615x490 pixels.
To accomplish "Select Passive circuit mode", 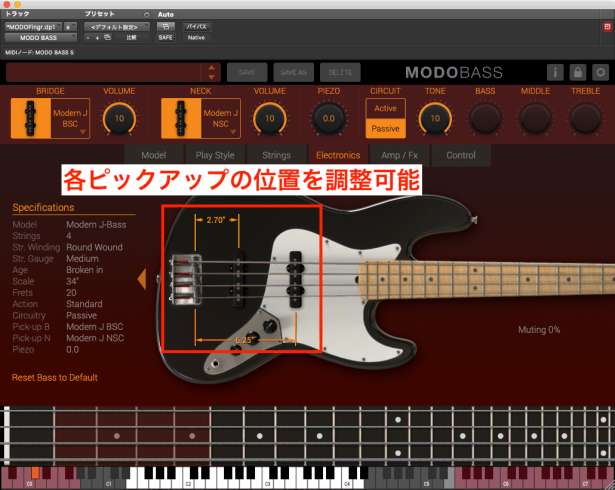I will [x=385, y=128].
